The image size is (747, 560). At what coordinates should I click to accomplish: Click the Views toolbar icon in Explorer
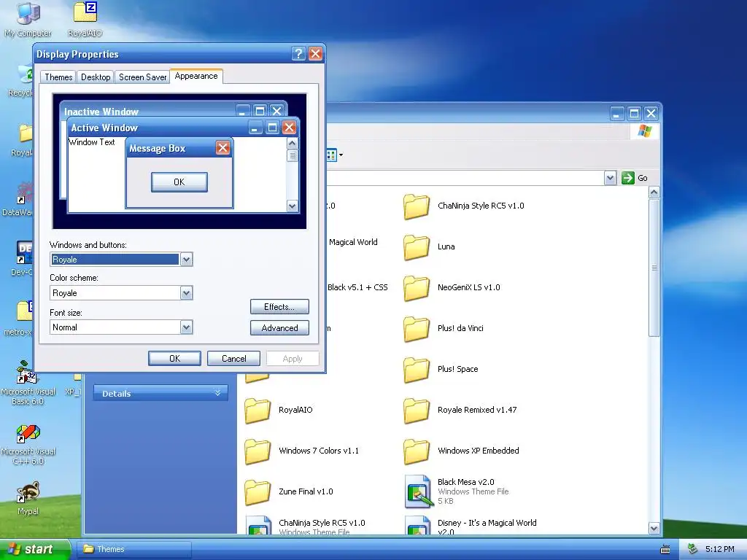(332, 155)
